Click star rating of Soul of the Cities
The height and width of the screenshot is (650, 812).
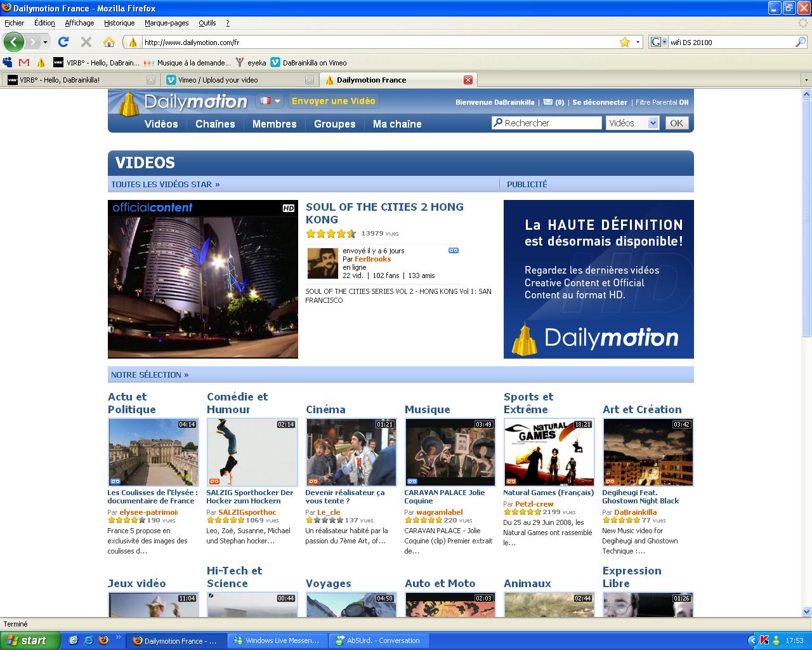tap(331, 234)
